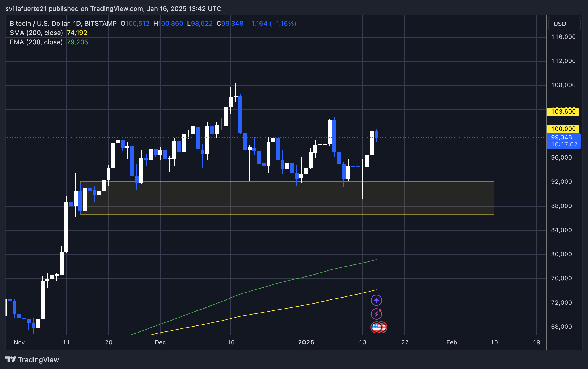The image size is (588, 369).
Task: Open the US flag economic events icon
Action: coord(376,327)
